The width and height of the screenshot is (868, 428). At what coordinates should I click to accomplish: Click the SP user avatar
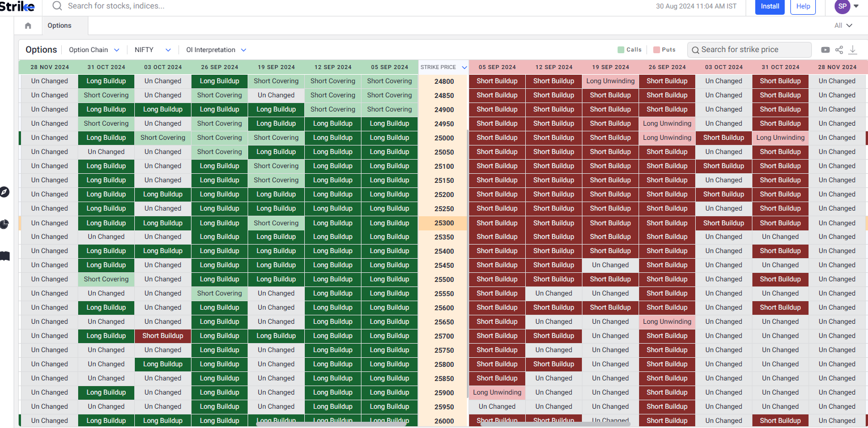point(843,6)
